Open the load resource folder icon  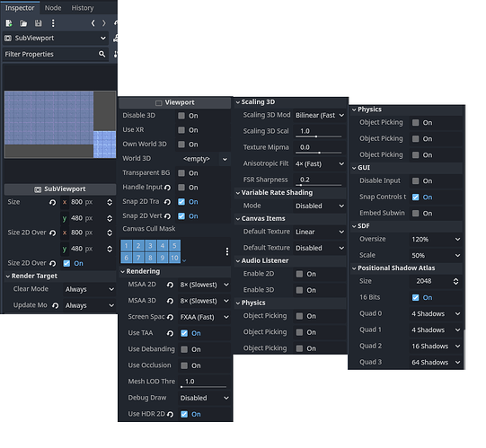23,23
